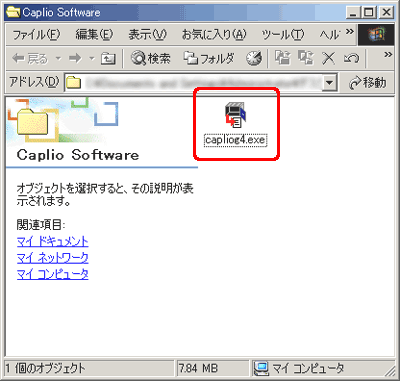Maximize the Caplio Software window

point(369,13)
